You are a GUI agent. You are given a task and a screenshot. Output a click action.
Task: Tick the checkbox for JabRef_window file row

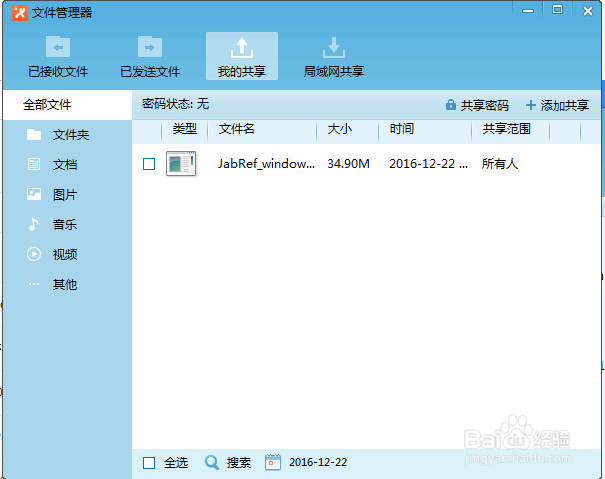[149, 164]
